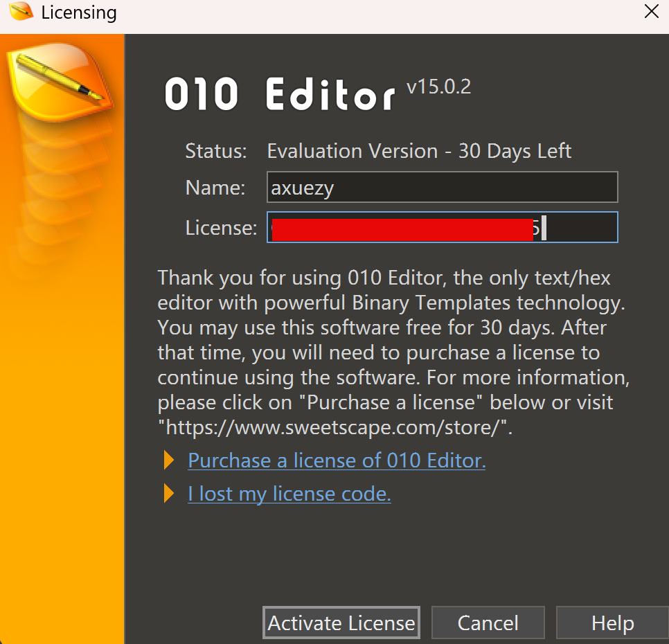Screen dimensions: 669x644
Task: Click the Status label
Action: click(x=215, y=151)
